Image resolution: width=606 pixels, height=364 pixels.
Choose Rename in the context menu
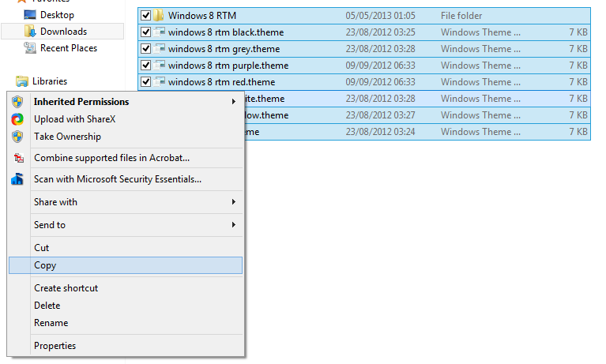tap(126, 323)
